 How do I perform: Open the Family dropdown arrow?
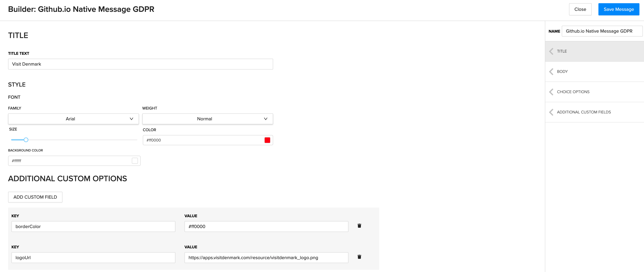coord(131,119)
